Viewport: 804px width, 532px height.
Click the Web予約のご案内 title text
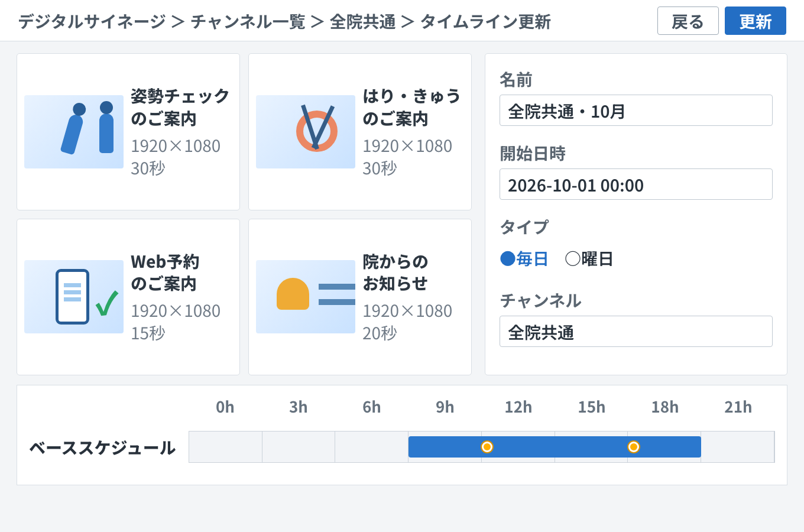[x=165, y=273]
